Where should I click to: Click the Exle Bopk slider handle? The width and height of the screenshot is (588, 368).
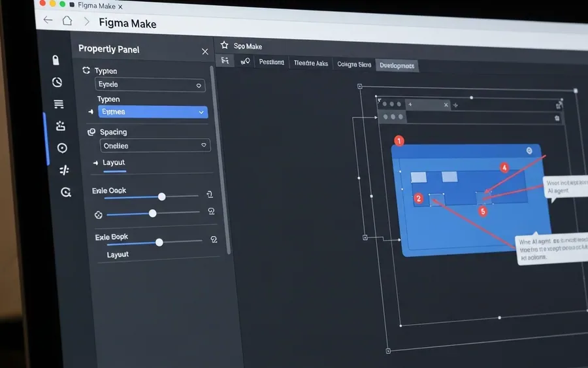click(159, 243)
